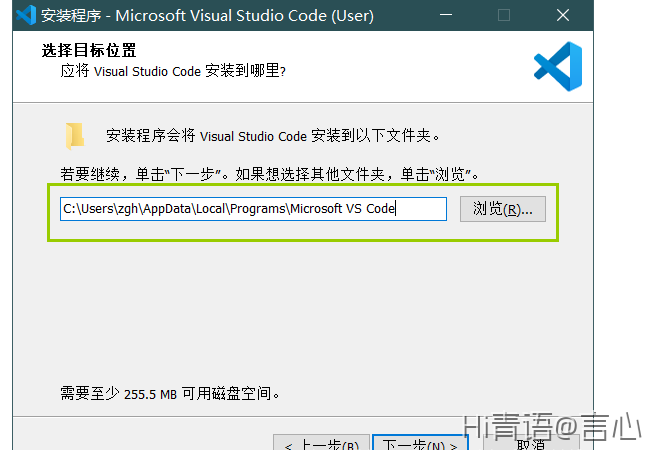Click the 应将 Visual Studio Code 安装到哪里 subtitle

pyautogui.click(x=174, y=71)
